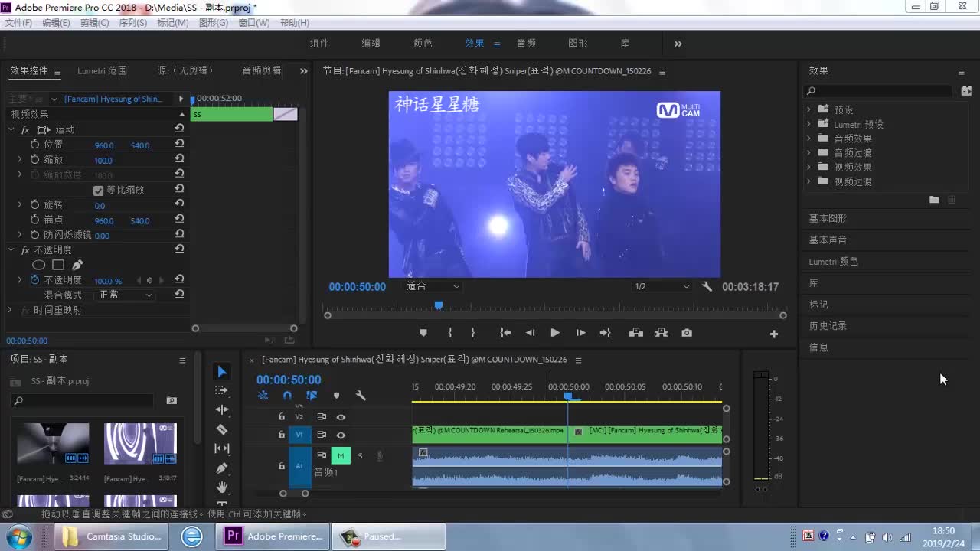The height and width of the screenshot is (551, 980).
Task: Draw free bezier opacity mask with pen
Action: pos(77,265)
